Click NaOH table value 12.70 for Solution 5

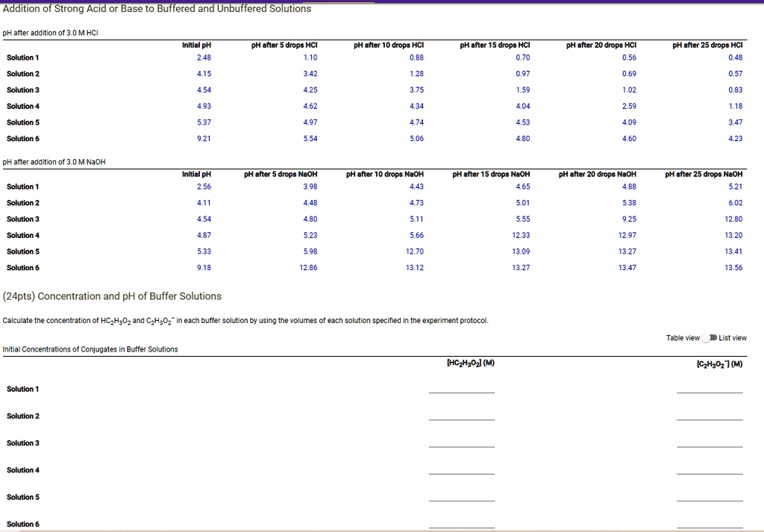coord(415,251)
